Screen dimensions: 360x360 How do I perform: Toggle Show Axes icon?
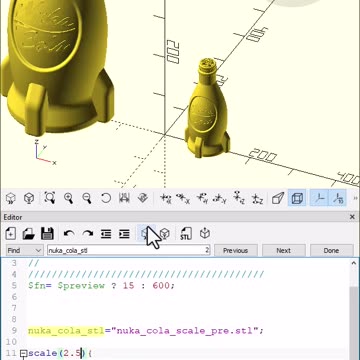point(319,198)
